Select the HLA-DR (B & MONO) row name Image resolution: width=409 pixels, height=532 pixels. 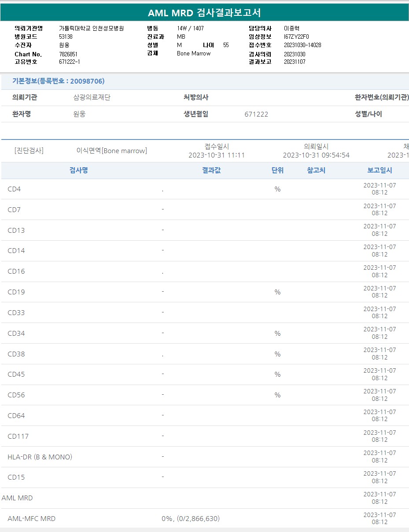click(40, 457)
